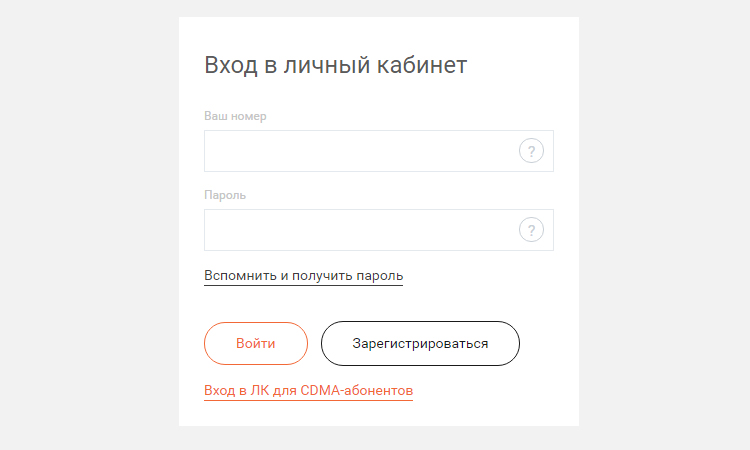Follow the orange CDMA subscribers login link
This screenshot has width=750, height=450.
pyautogui.click(x=308, y=390)
